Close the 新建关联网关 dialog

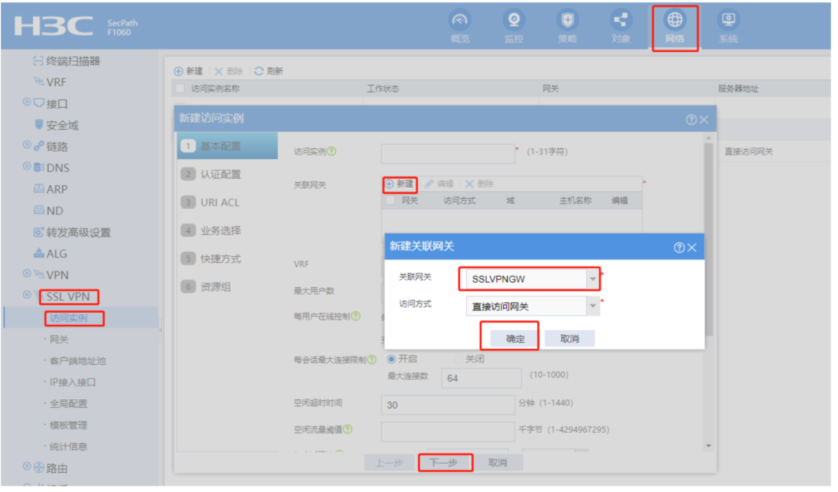pyautogui.click(x=692, y=247)
